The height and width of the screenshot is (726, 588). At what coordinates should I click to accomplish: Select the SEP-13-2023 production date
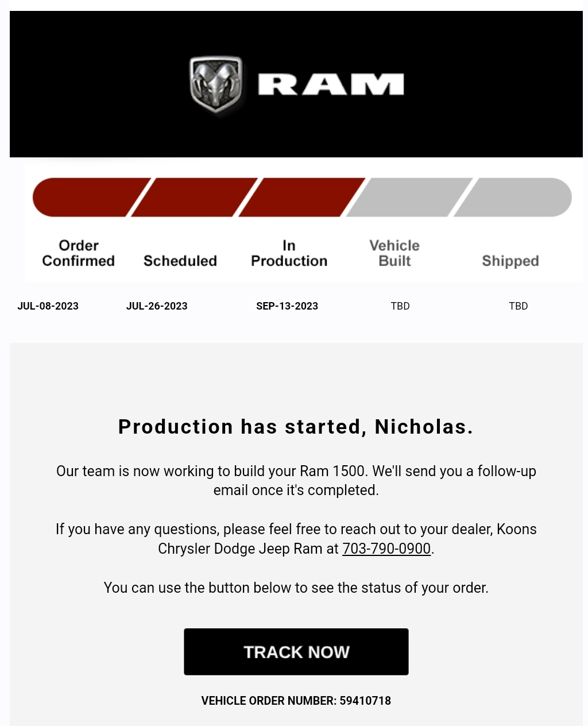[287, 306]
